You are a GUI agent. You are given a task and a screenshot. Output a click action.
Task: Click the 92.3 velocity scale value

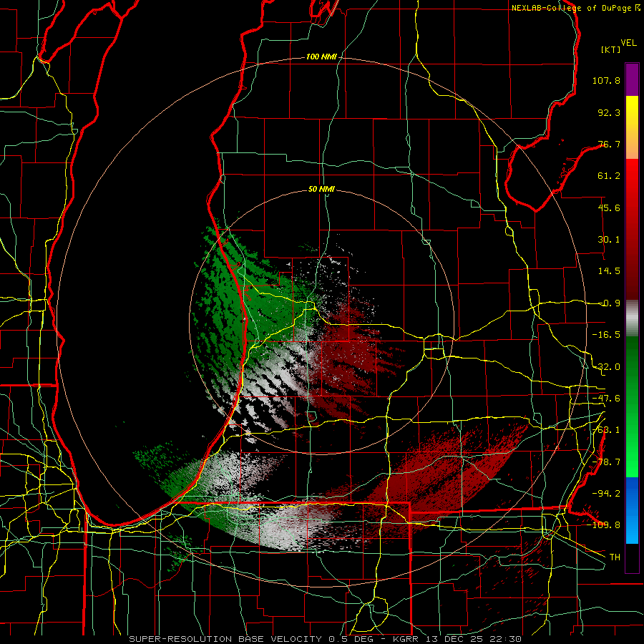[x=609, y=112]
